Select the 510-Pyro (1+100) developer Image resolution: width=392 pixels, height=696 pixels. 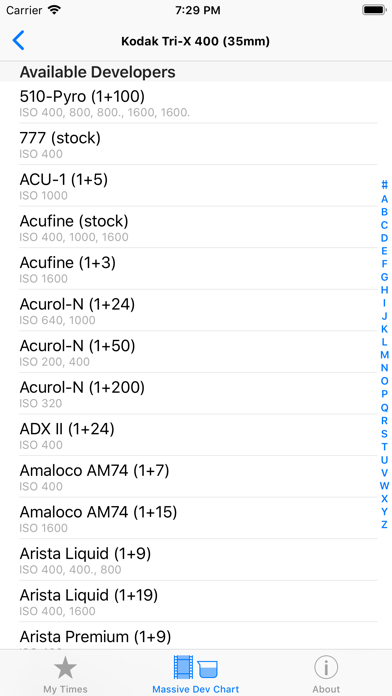196,103
